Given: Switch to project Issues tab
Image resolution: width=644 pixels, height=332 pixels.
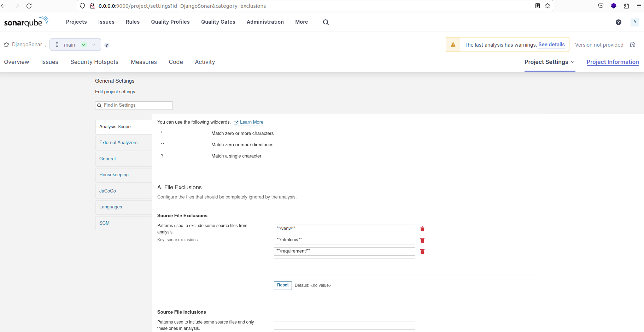Looking at the screenshot, I should point(49,62).
